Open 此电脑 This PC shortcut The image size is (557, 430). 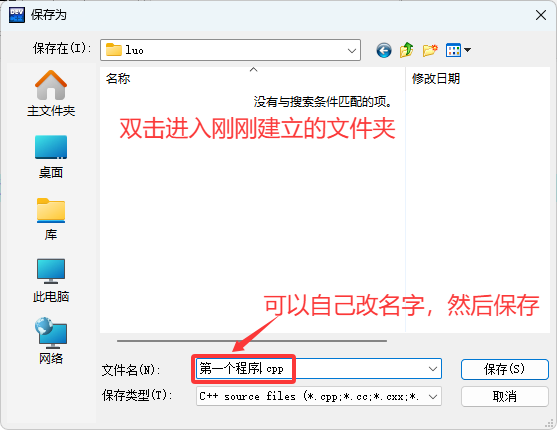pyautogui.click(x=51, y=281)
